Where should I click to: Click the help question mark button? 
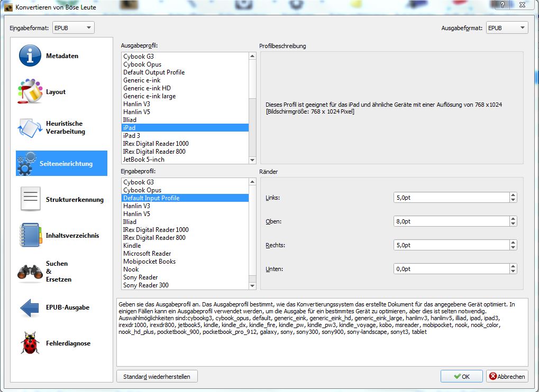[503, 5]
